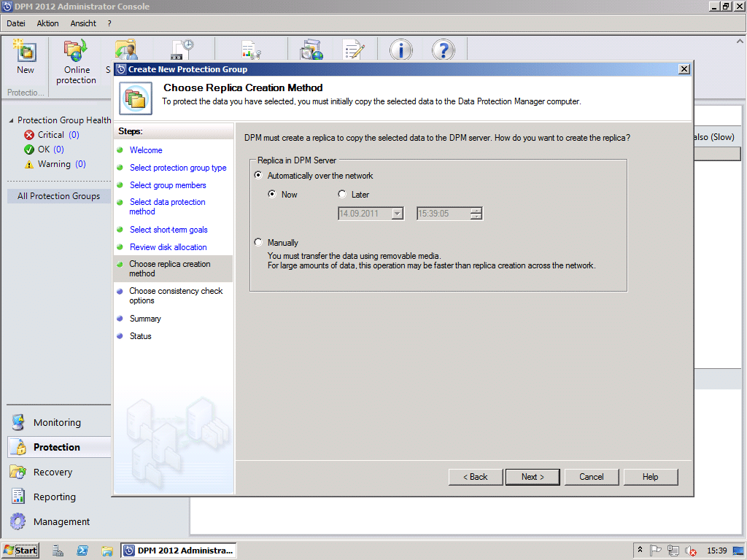The width and height of the screenshot is (747, 560).
Task: Open the 14.09.2011 date dropdown
Action: 398,214
